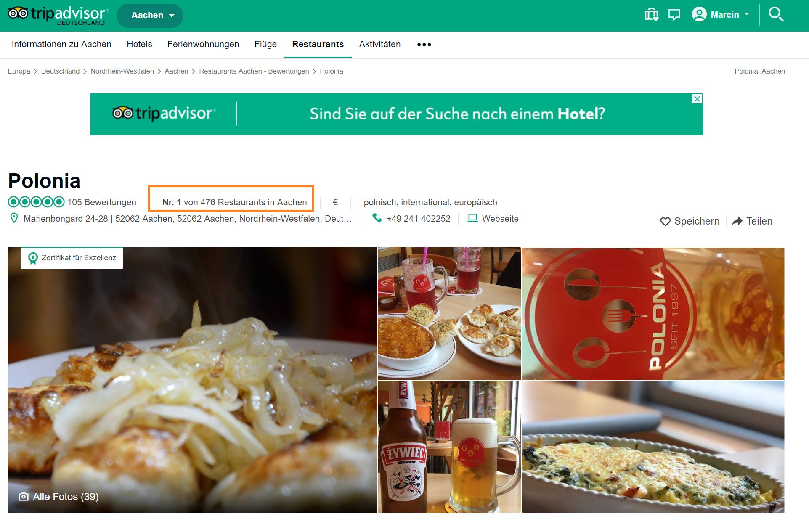Open the messages inbox icon
This screenshot has width=809, height=532.
(x=674, y=15)
